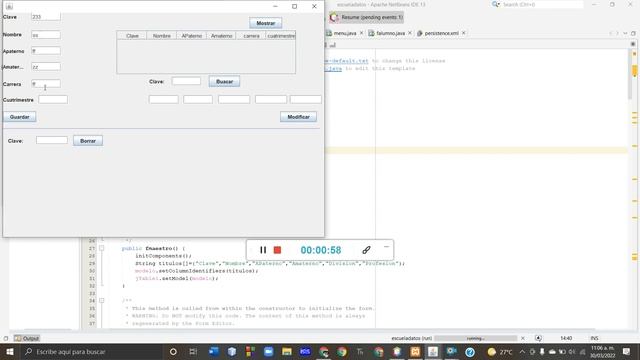The height and width of the screenshot is (360, 640).
Task: Open license-default.txt link in editor
Action: pyautogui.click(x=347, y=61)
